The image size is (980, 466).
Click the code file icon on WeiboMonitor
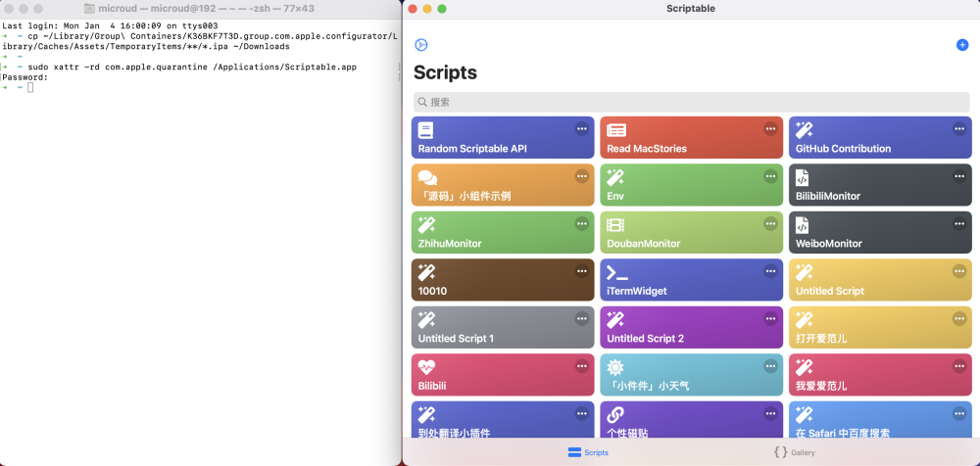[x=802, y=225]
